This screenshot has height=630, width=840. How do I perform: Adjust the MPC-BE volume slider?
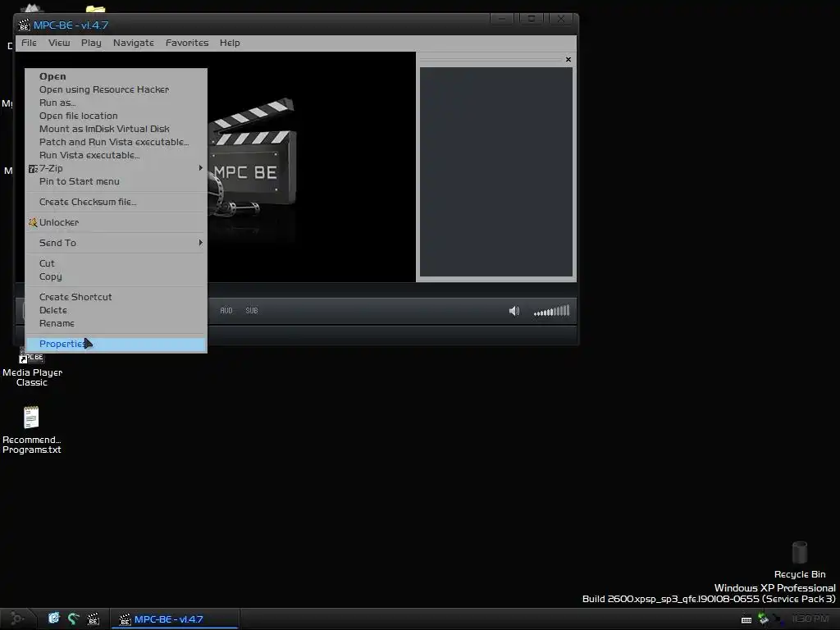click(551, 311)
